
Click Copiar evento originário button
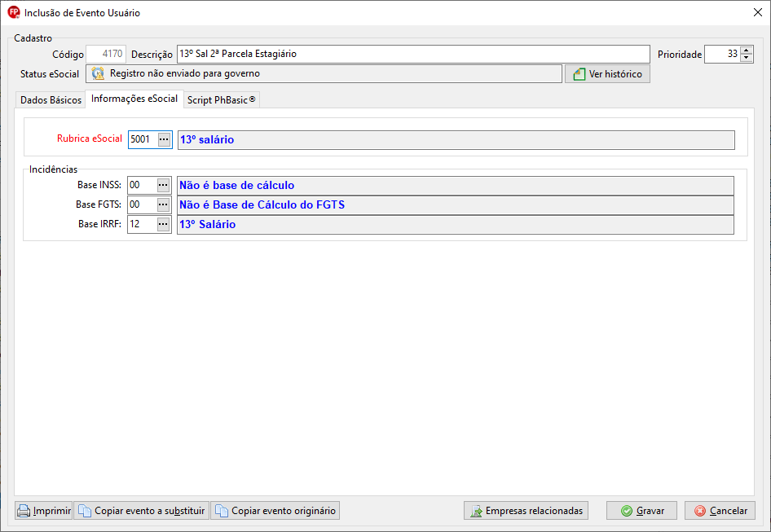point(275,511)
